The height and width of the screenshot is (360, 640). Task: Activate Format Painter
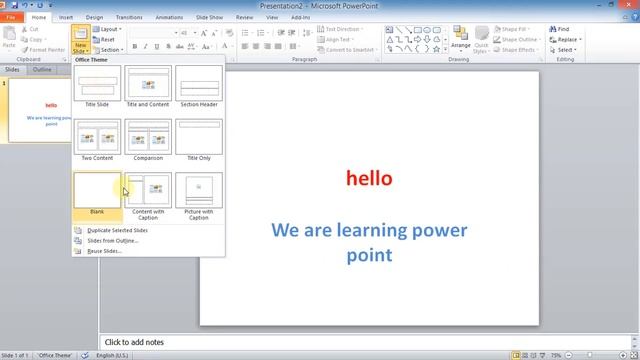tap(43, 50)
